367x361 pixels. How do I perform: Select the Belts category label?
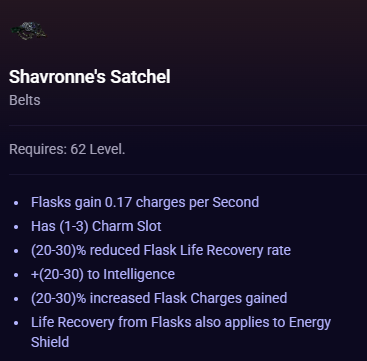pyautogui.click(x=25, y=100)
